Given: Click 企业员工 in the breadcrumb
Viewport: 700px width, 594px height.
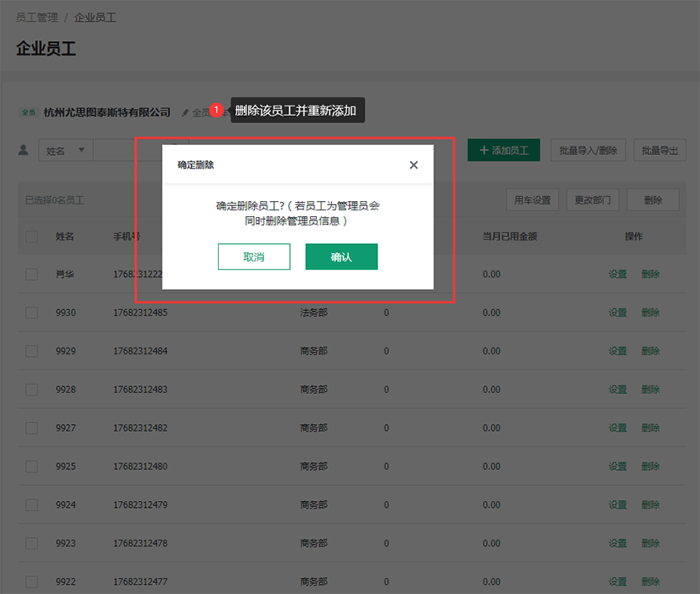Looking at the screenshot, I should [x=96, y=17].
